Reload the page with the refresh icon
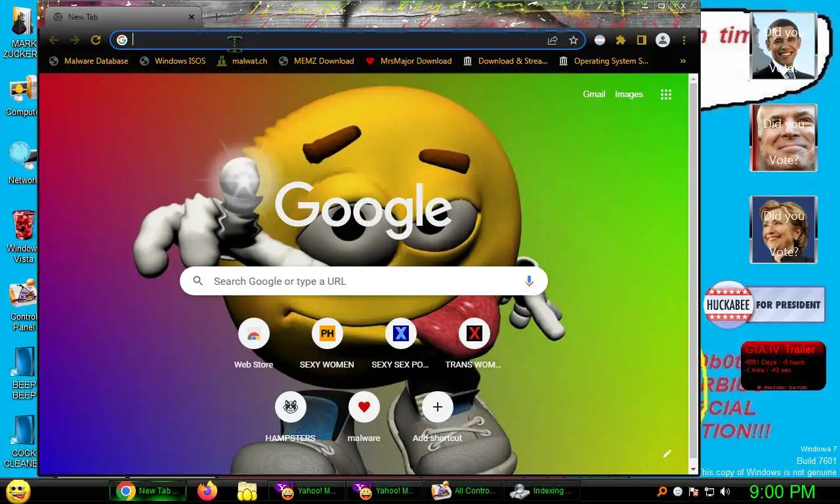Screen dimensions: 840x504 pyautogui.click(x=96, y=40)
